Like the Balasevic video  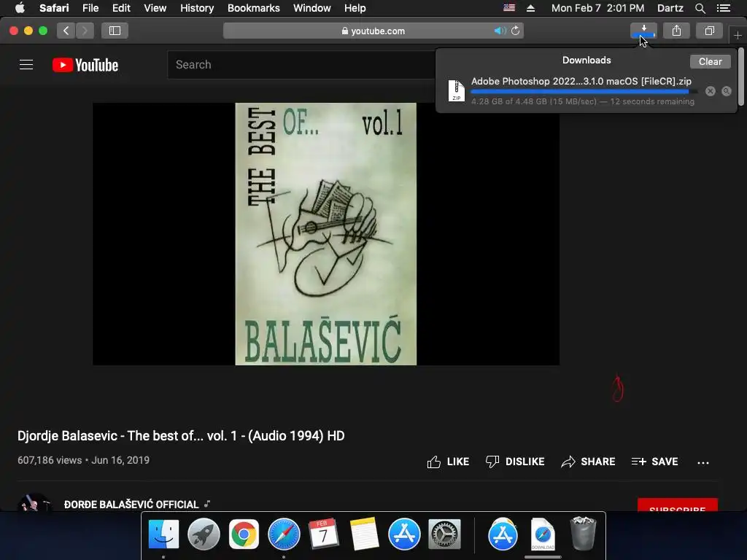tap(448, 462)
